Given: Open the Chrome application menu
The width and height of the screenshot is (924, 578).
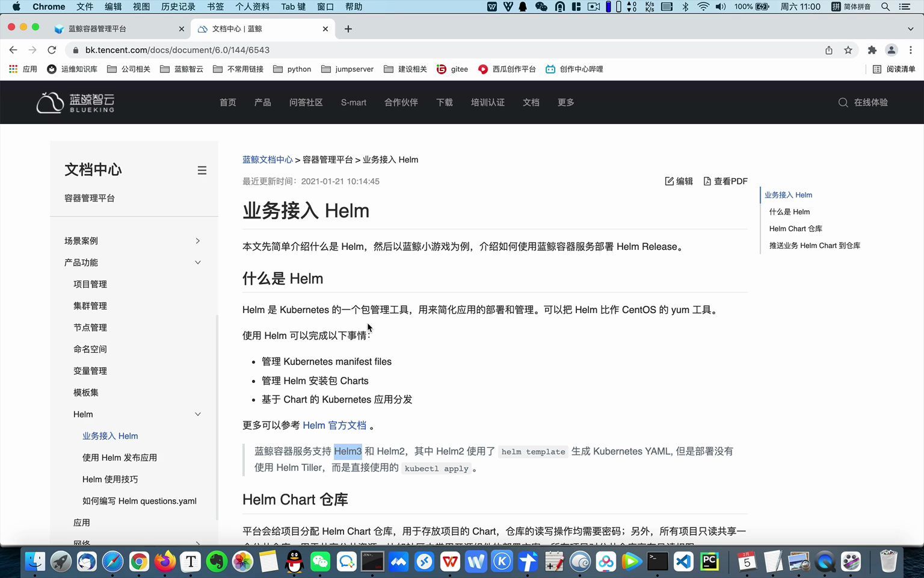Looking at the screenshot, I should tap(49, 7).
